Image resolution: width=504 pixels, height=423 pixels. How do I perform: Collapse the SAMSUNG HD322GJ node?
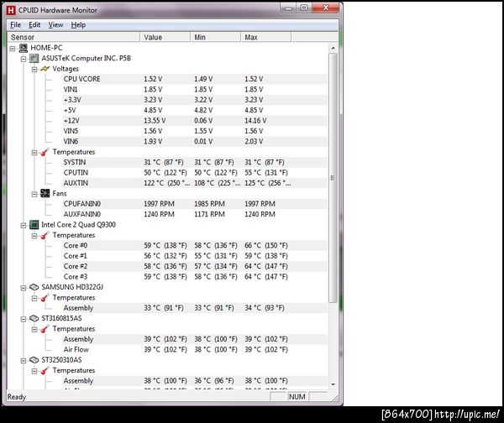coord(24,288)
